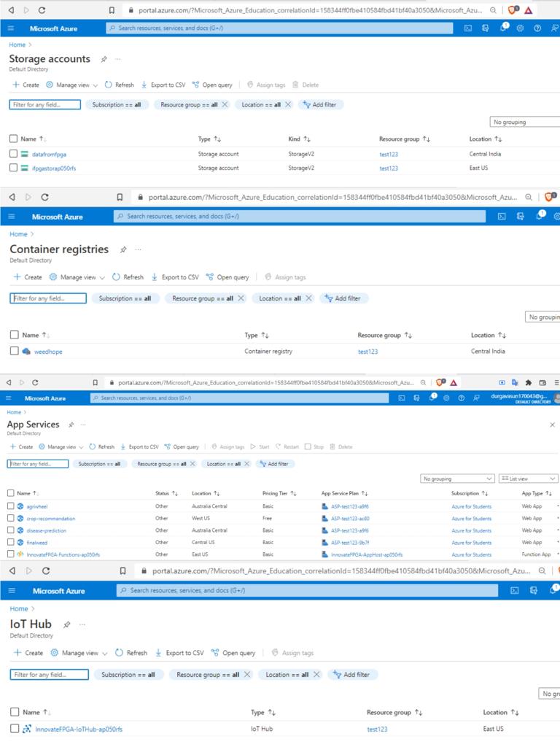This screenshot has height=747, width=560.
Task: Tick checkbox for InnovateFPGA-IoTHub-ap050rfs row
Action: 15,729
